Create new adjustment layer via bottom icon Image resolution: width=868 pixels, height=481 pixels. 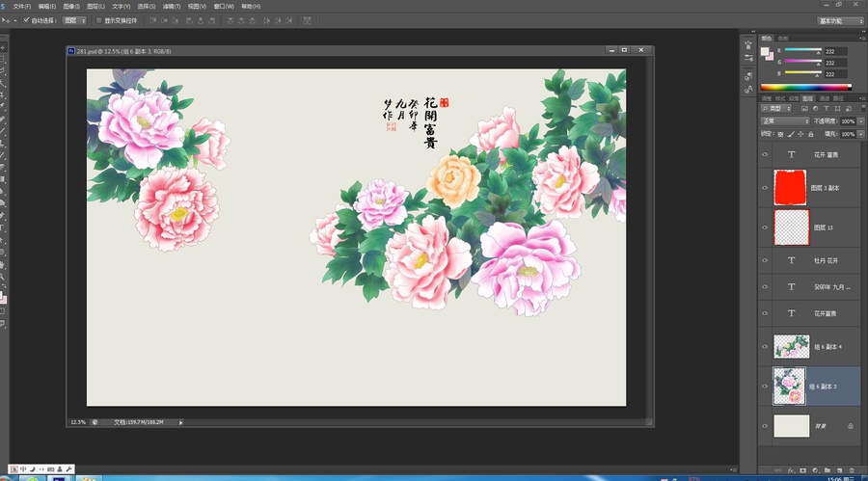point(815,470)
